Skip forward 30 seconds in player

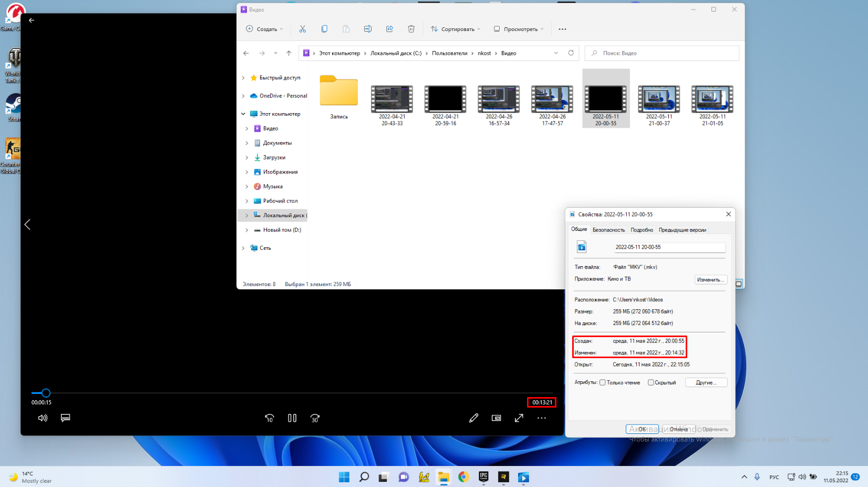315,418
